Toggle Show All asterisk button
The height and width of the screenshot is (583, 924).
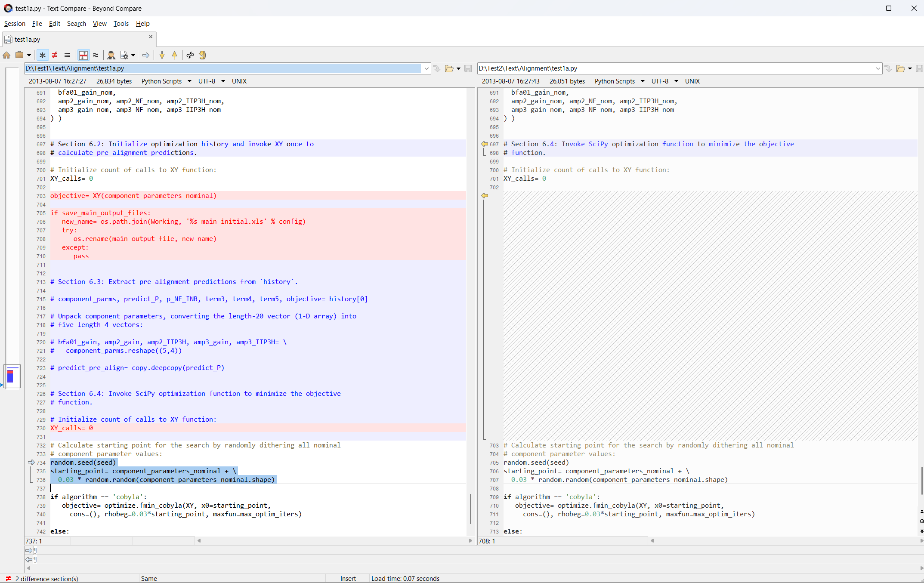[x=42, y=55]
